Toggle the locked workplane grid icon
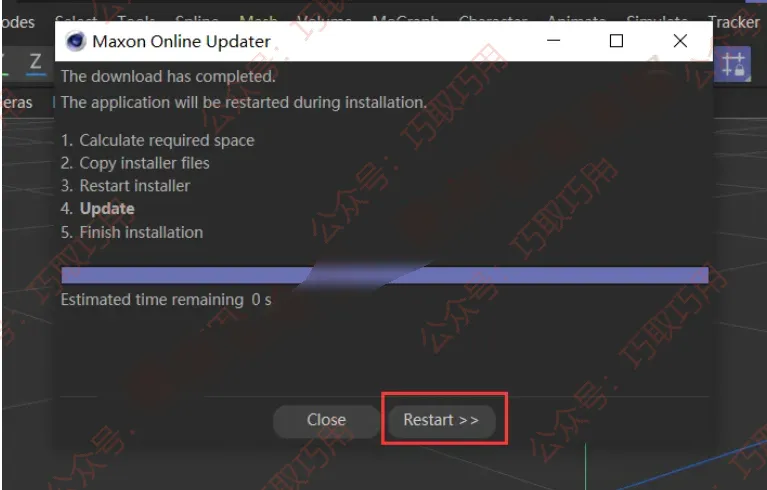 click(733, 64)
